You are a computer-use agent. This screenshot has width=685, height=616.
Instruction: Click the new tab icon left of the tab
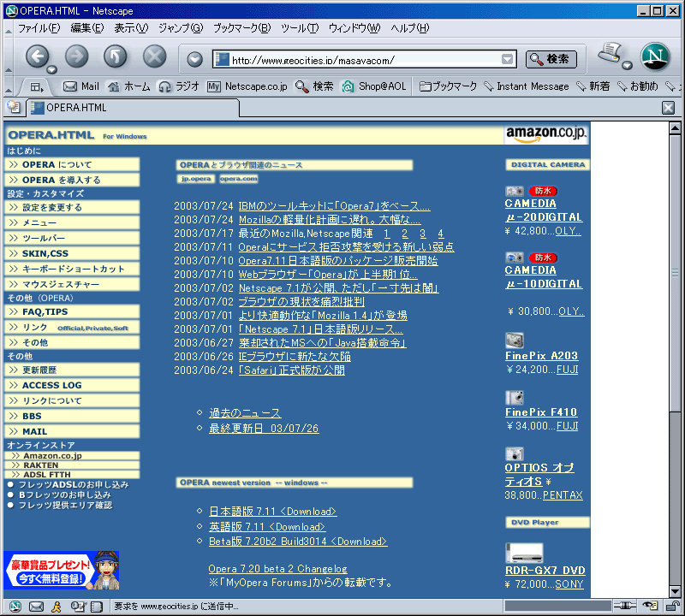14,107
